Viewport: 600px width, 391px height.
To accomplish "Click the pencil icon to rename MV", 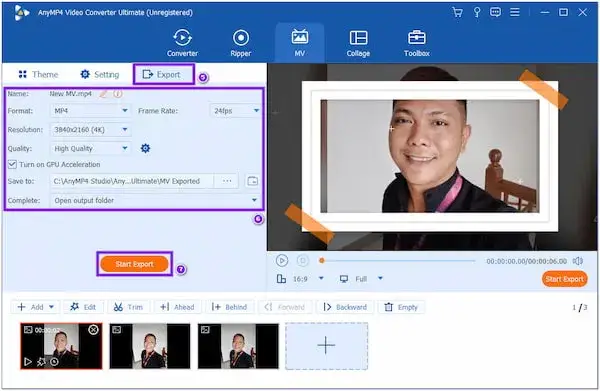I will [x=103, y=93].
